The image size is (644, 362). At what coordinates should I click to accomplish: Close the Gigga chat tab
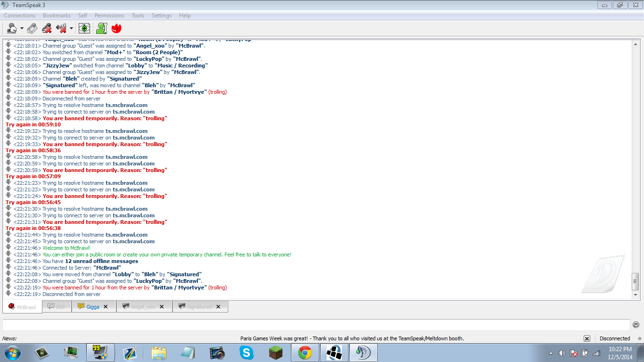pyautogui.click(x=106, y=307)
